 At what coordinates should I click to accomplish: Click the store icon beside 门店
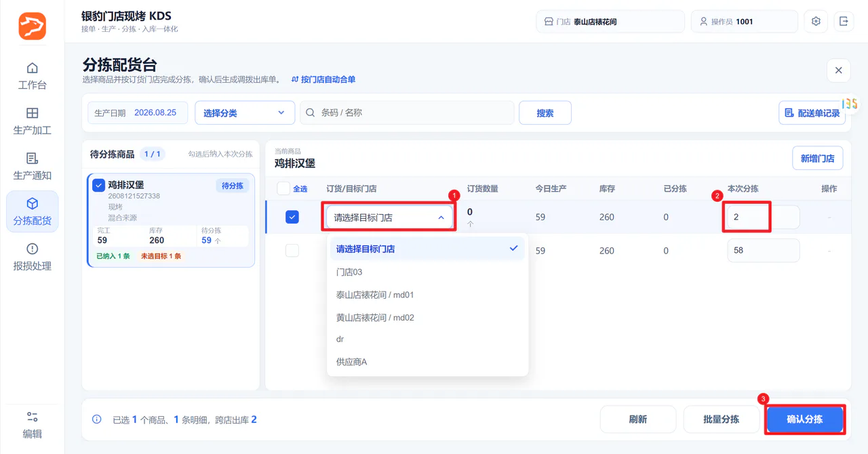point(549,22)
